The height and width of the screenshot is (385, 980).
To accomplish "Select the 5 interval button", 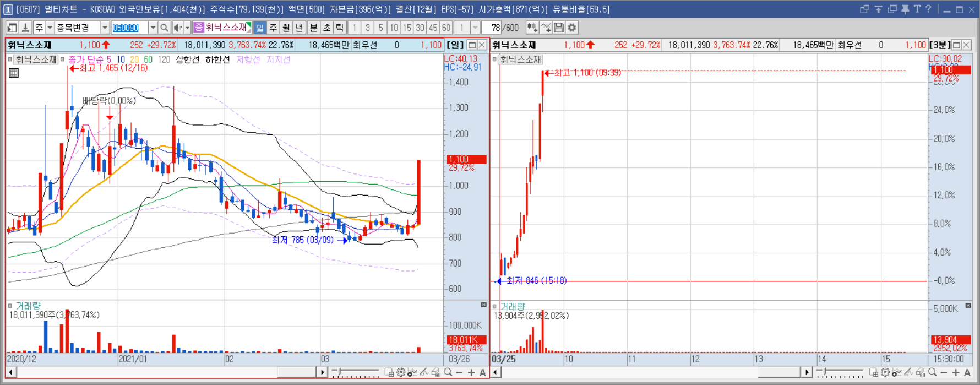I will 380,28.
